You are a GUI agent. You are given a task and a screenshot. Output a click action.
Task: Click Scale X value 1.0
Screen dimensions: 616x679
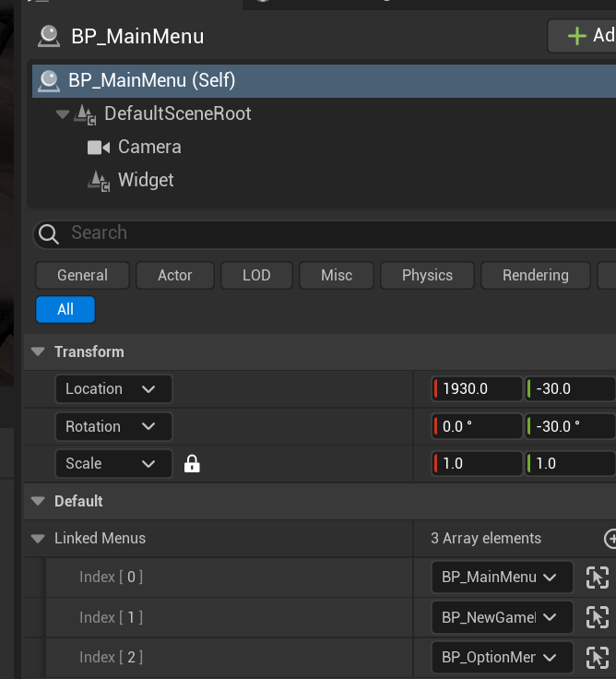point(477,464)
